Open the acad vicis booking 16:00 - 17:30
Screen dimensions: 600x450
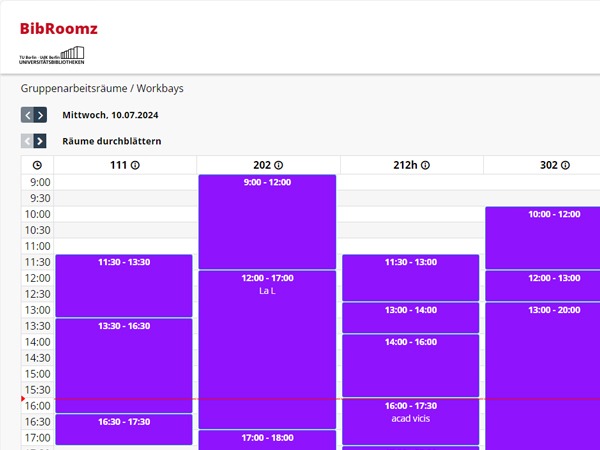[x=411, y=421]
